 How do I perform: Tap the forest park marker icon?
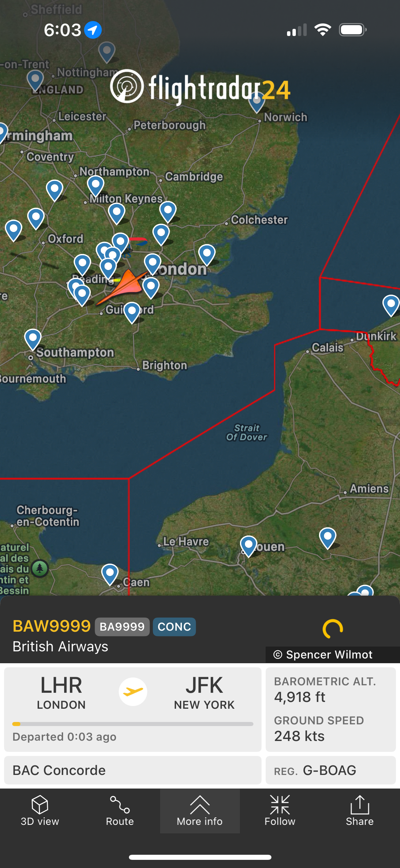40,568
